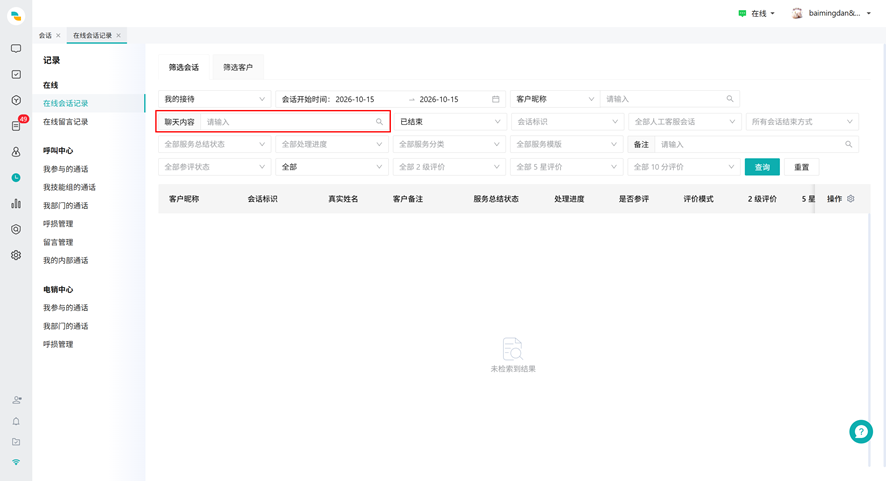886x481 pixels.
Task: Expand the 我的接待 dropdown
Action: 215,99
